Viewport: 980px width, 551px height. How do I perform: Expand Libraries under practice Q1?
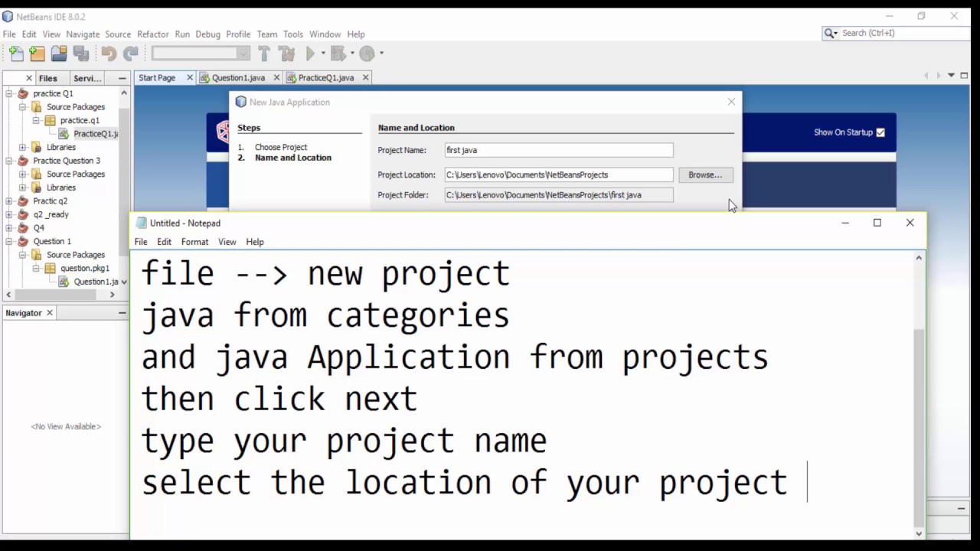(23, 147)
